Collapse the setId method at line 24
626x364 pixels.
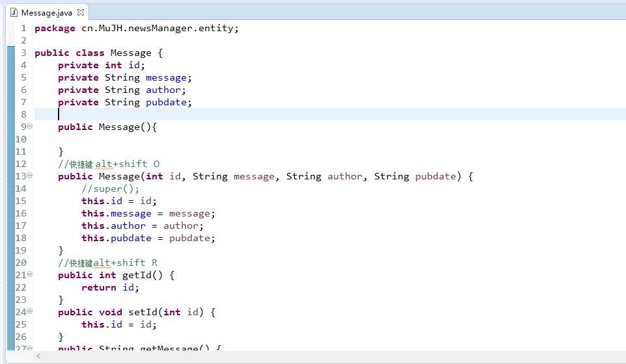(x=29, y=311)
